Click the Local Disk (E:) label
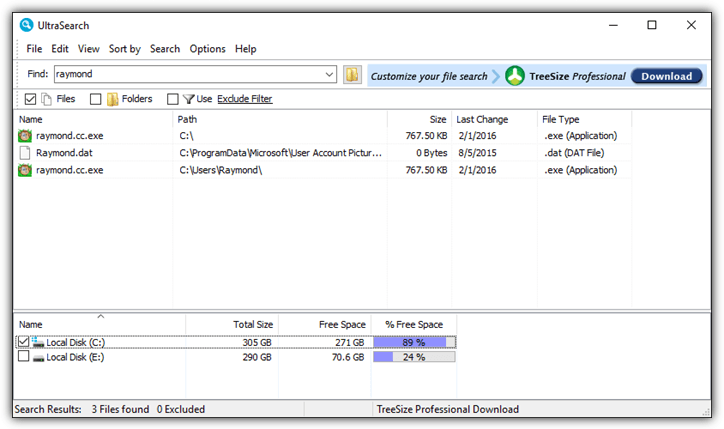 coord(75,357)
